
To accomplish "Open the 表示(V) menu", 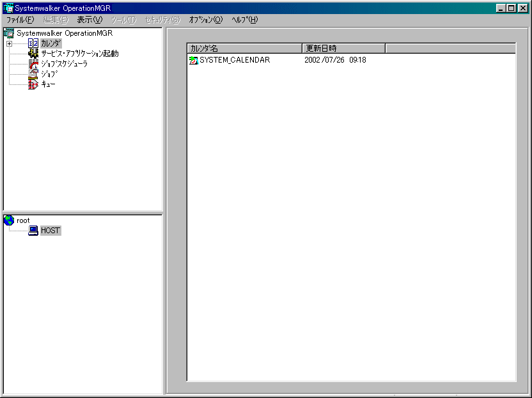I will [x=90, y=20].
